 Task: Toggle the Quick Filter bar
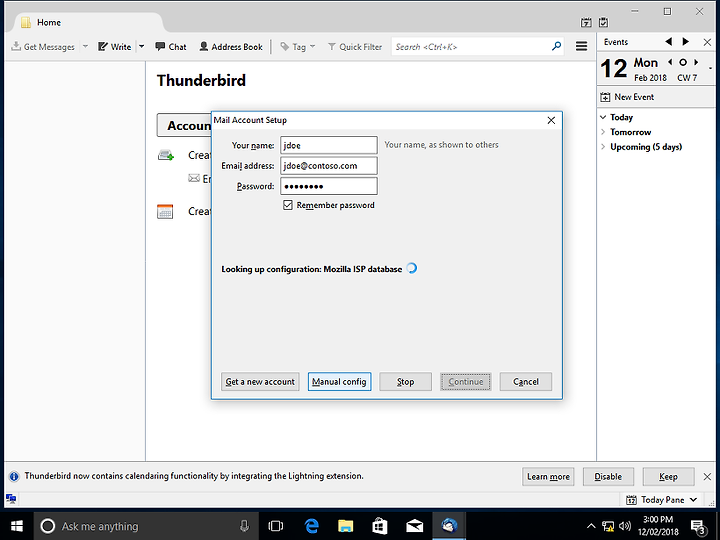pos(355,47)
